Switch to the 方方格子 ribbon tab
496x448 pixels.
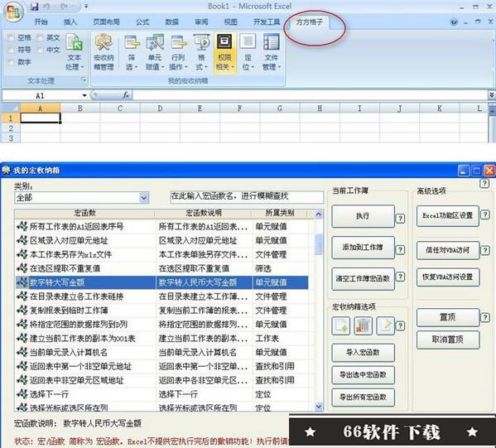310,22
